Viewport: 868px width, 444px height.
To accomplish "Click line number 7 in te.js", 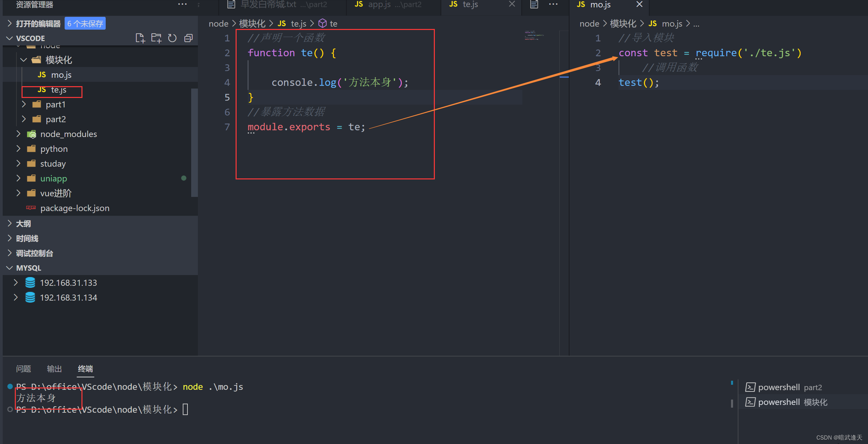I will (228, 127).
